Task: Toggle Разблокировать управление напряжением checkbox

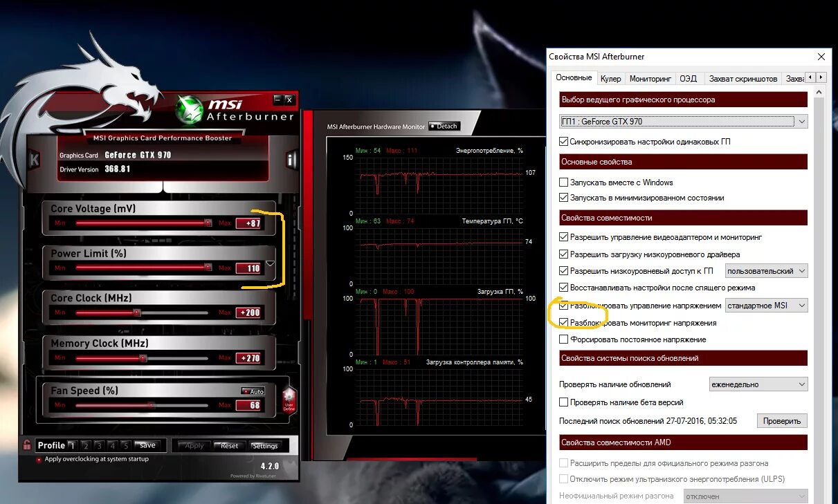Action: 563,306
